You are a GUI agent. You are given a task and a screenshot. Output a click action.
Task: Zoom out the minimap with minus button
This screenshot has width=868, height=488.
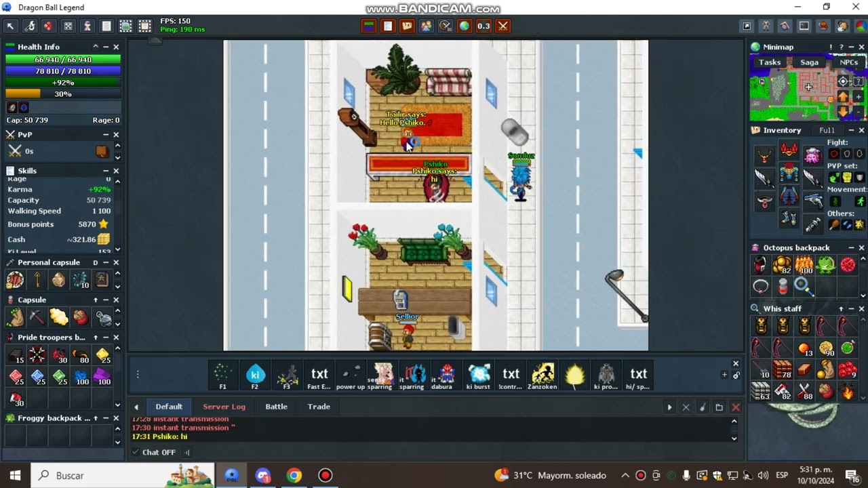coord(859,112)
